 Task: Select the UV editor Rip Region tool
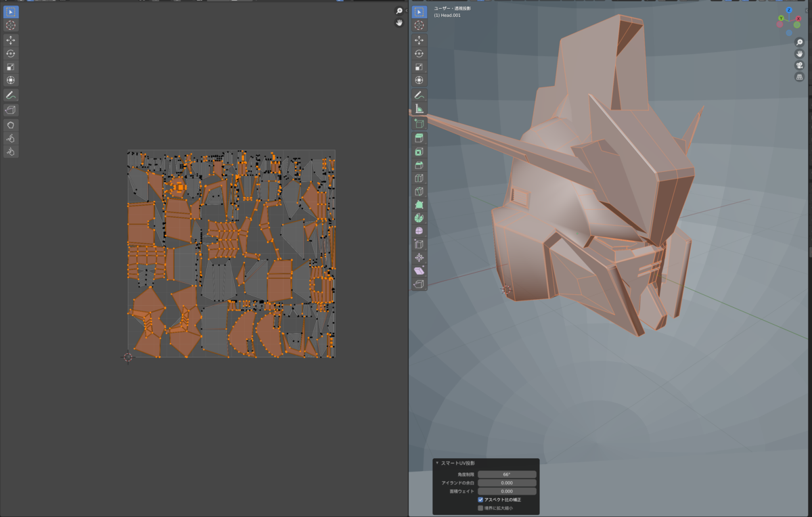pos(11,110)
